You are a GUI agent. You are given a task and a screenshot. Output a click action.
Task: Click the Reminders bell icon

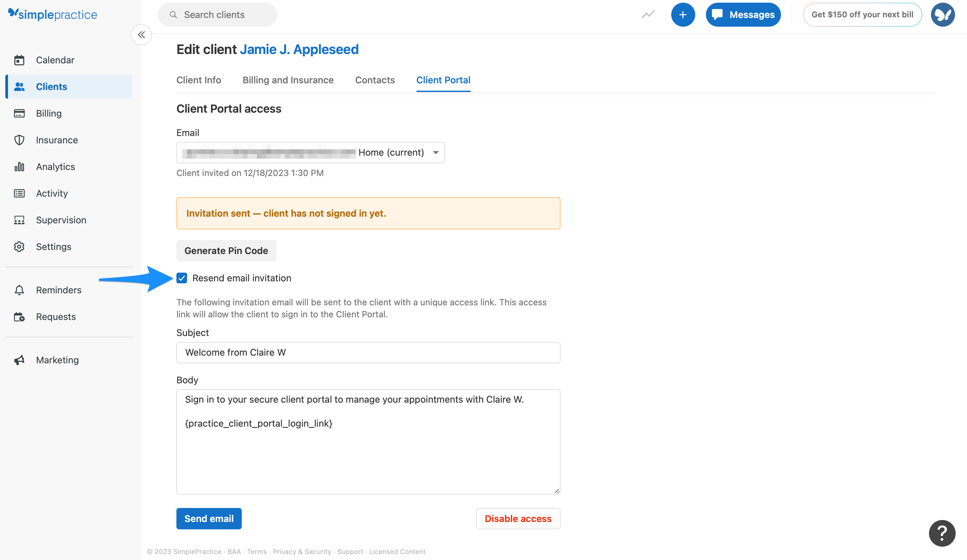coord(19,290)
